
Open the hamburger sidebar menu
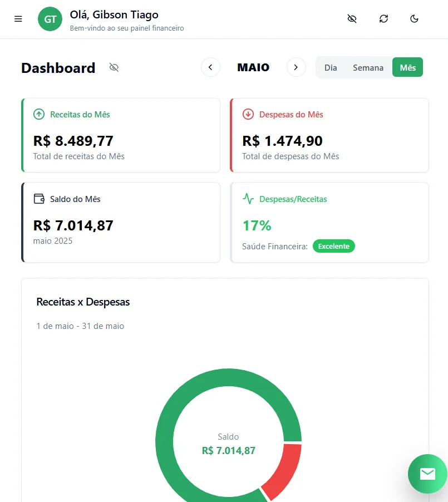(18, 19)
